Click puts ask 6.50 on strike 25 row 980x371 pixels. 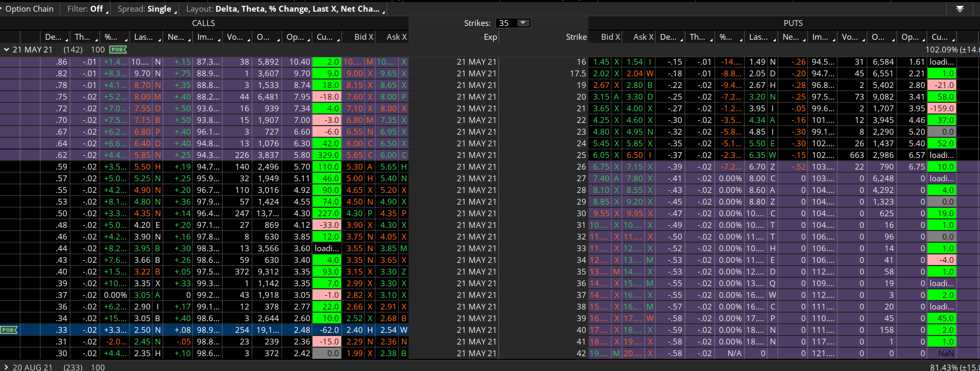click(x=635, y=155)
